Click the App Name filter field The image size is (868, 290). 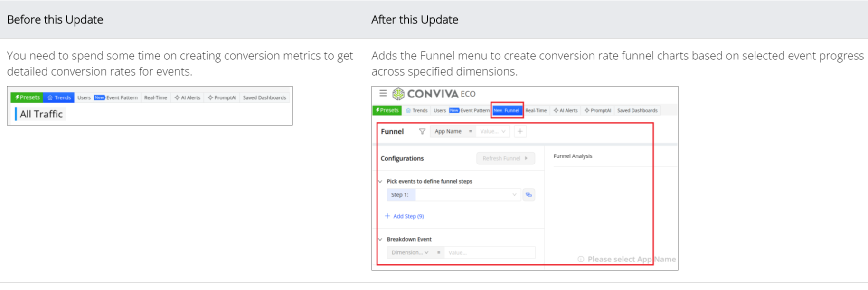[448, 132]
